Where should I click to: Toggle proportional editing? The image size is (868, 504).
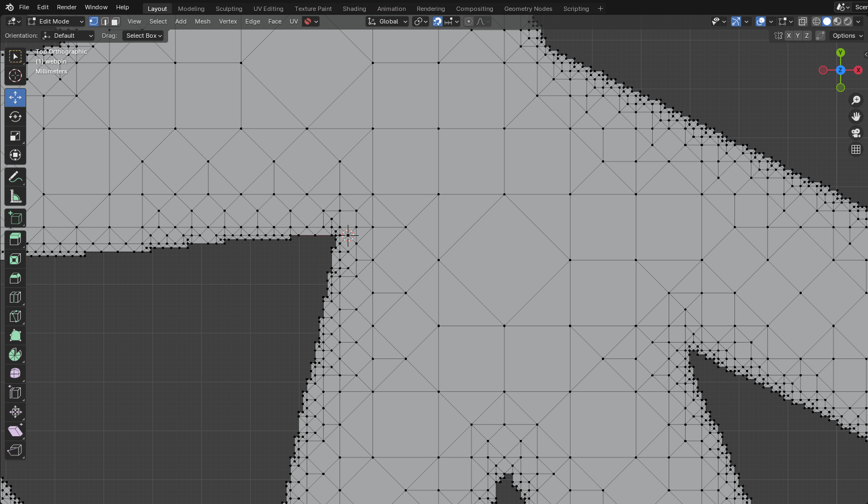(x=469, y=21)
